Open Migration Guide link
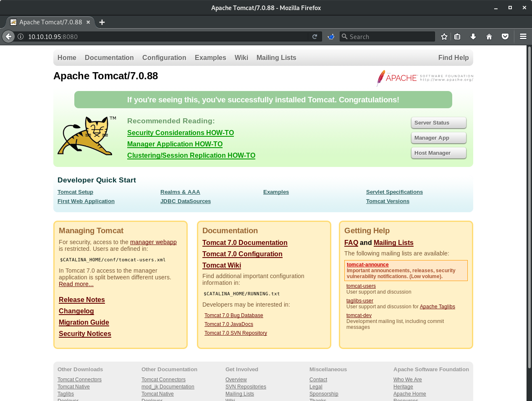 [84, 323]
